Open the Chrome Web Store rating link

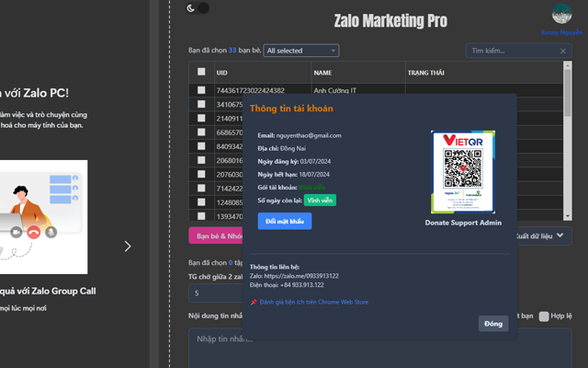[x=314, y=302]
